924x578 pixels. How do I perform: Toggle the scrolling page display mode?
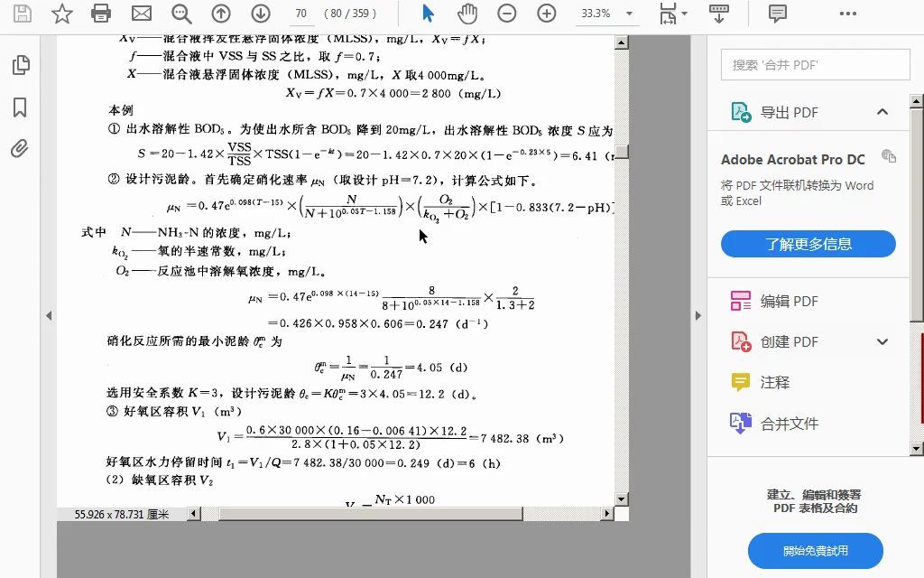[717, 14]
